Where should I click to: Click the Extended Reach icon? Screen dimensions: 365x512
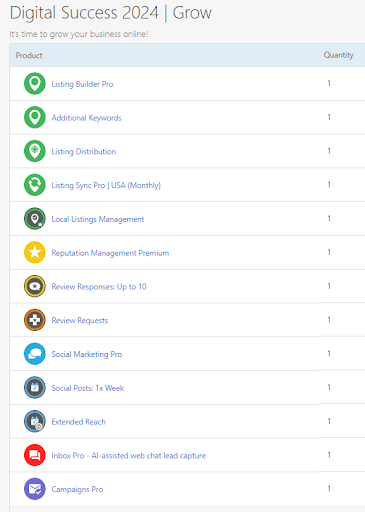pos(35,421)
